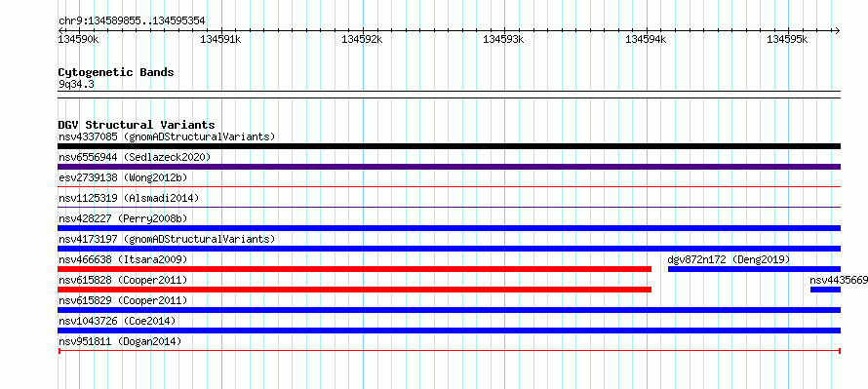Open nsv4337085 (gnomADStructuralVariants) label

coord(167,136)
